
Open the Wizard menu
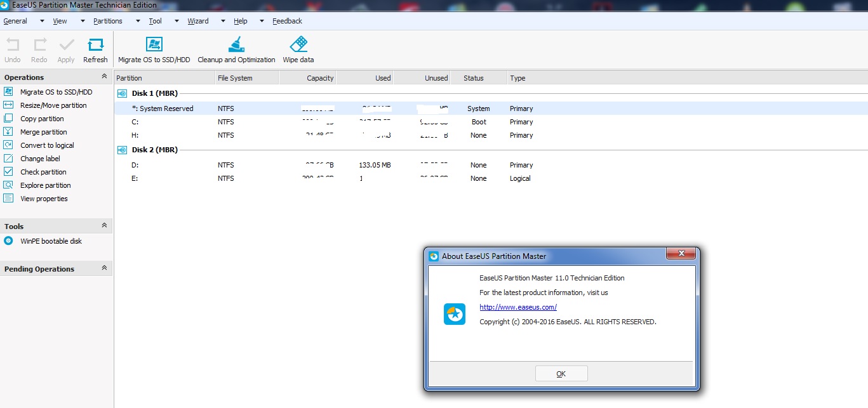(197, 21)
